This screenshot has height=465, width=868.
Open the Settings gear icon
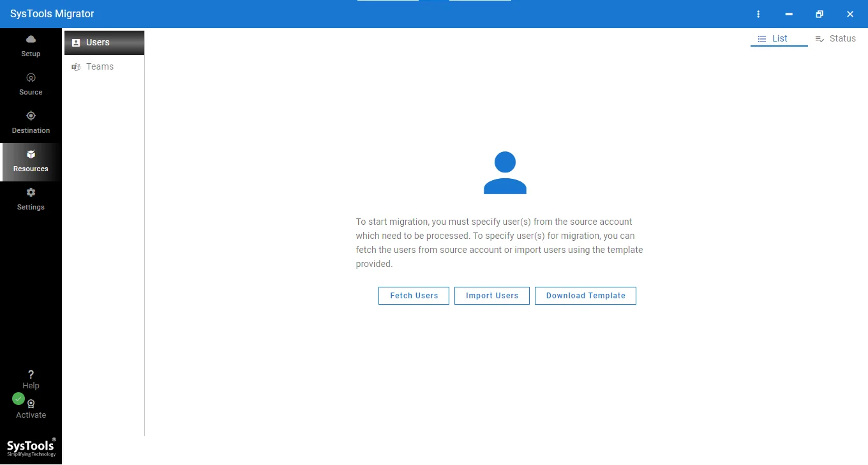(x=31, y=192)
